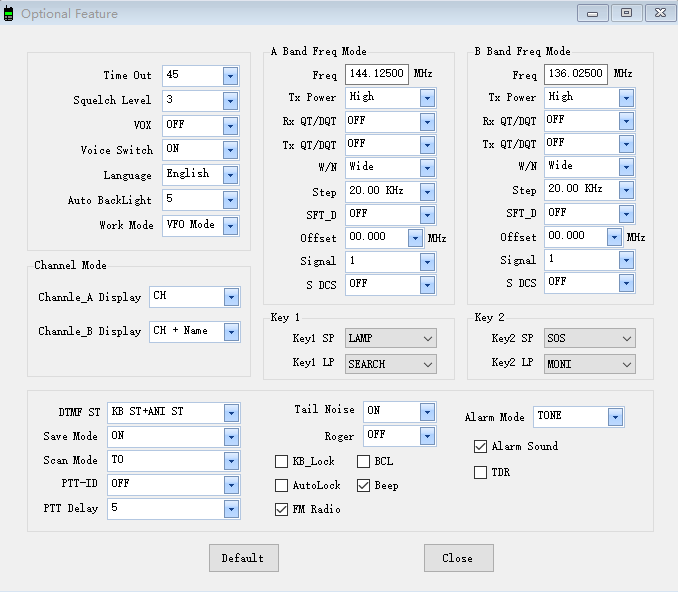
Task: Expand the Work Mode dropdown
Action: click(x=230, y=226)
